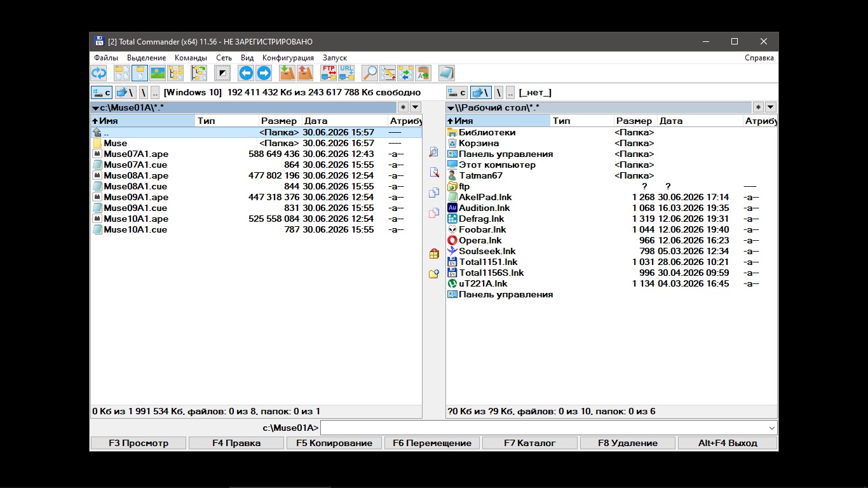Click the Размер column header in left panel

point(280,121)
